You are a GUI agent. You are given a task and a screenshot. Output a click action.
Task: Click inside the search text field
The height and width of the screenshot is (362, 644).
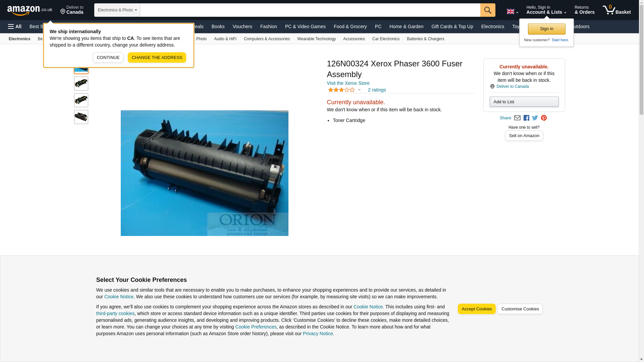pyautogui.click(x=310, y=10)
